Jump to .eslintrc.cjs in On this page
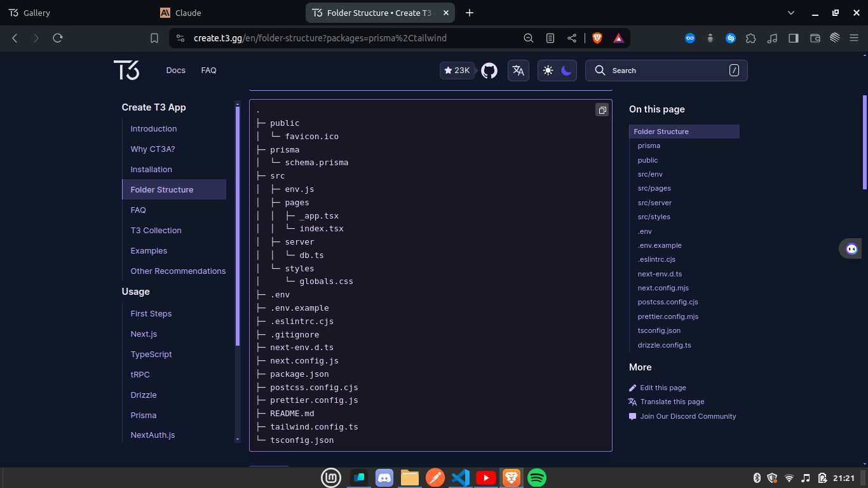 point(656,260)
